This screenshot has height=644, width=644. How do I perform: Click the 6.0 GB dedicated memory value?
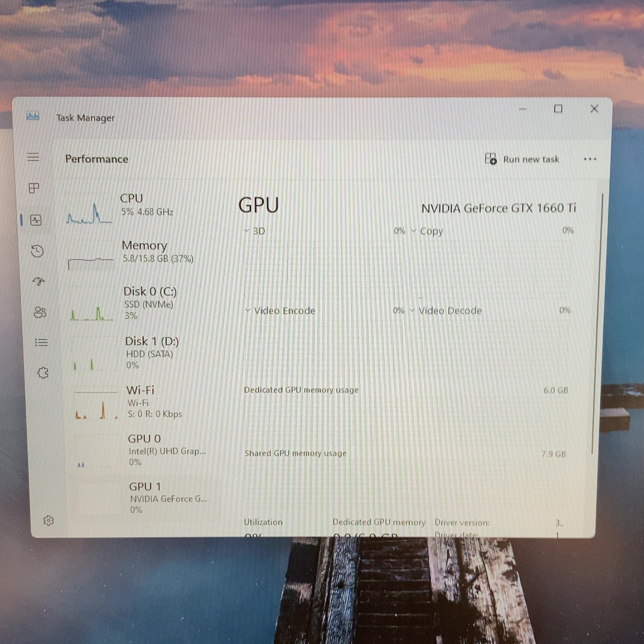click(x=556, y=390)
